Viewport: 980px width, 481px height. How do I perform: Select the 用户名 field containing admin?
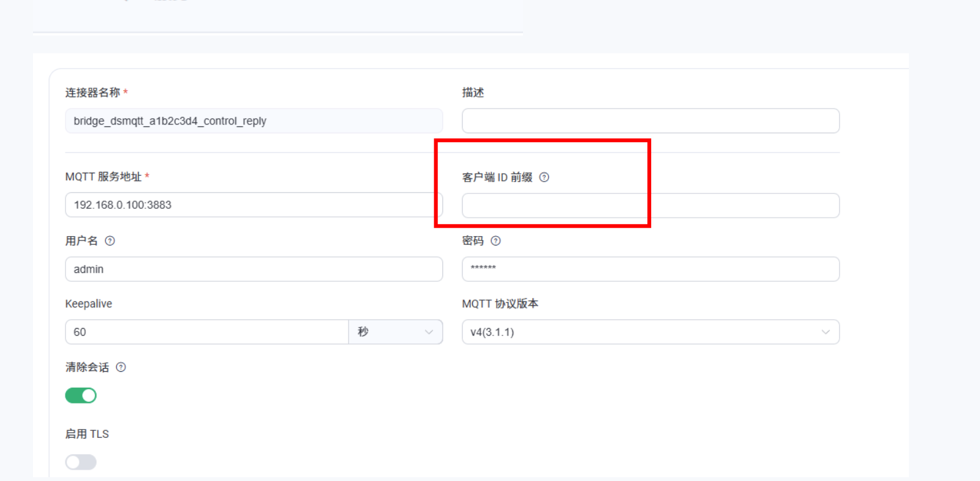pyautogui.click(x=254, y=269)
